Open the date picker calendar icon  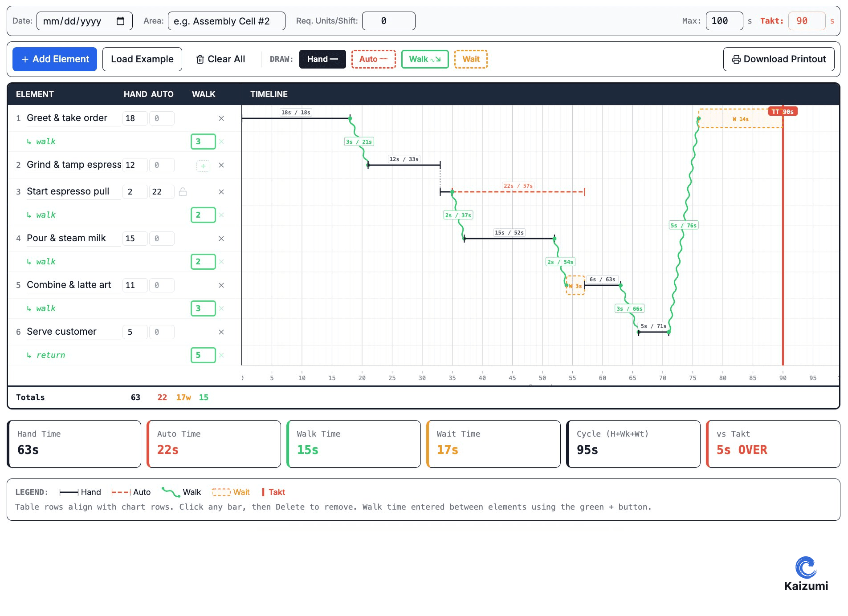[120, 21]
